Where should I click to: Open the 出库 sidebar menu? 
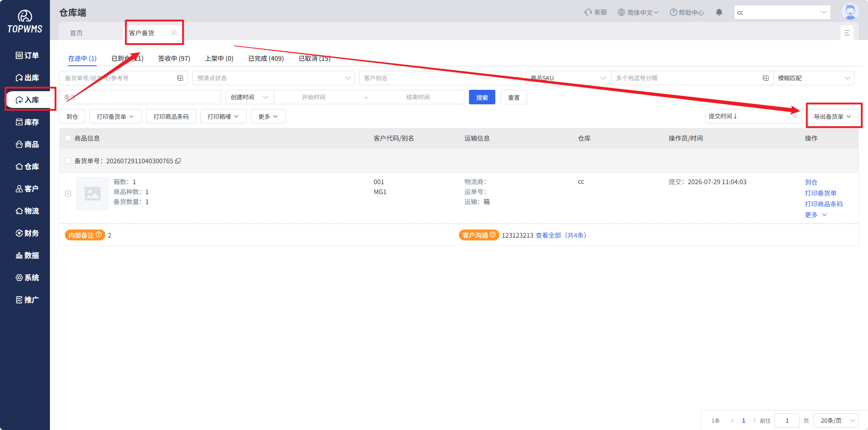pos(27,78)
